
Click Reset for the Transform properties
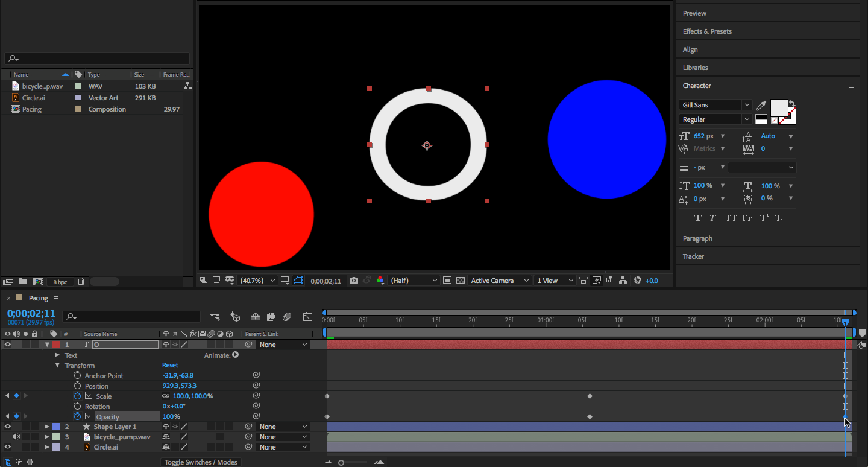pos(170,365)
